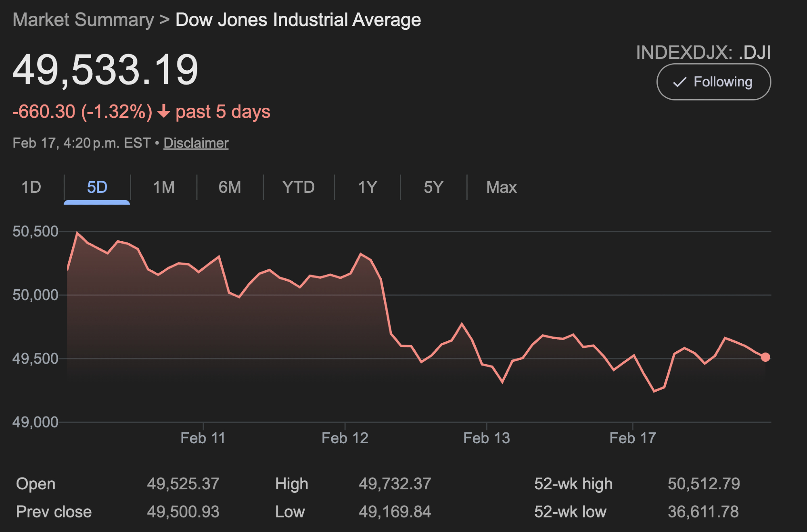The width and height of the screenshot is (807, 532).
Task: Select the 1D time range tab
Action: pos(31,187)
